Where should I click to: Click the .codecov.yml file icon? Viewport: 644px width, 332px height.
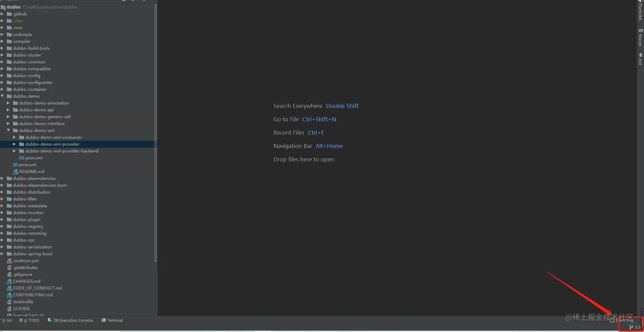(9, 261)
